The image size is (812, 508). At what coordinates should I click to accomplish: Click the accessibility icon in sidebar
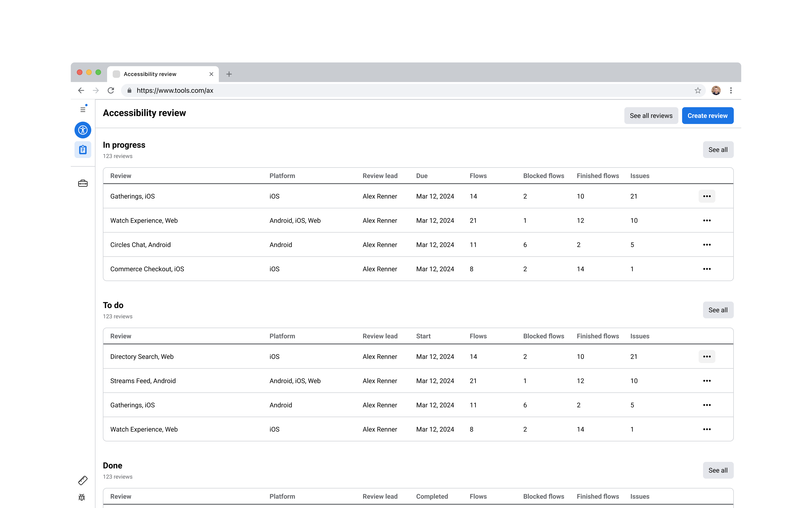point(83,130)
